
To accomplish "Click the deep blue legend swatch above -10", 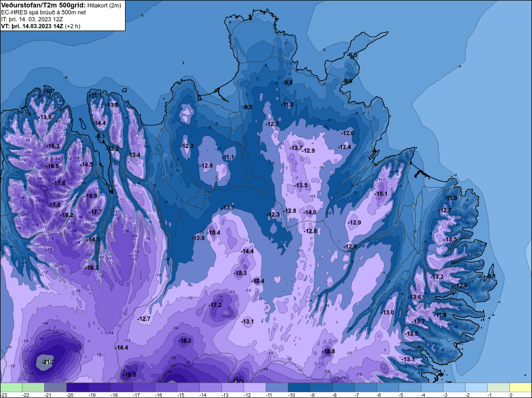I will click(x=299, y=387).
